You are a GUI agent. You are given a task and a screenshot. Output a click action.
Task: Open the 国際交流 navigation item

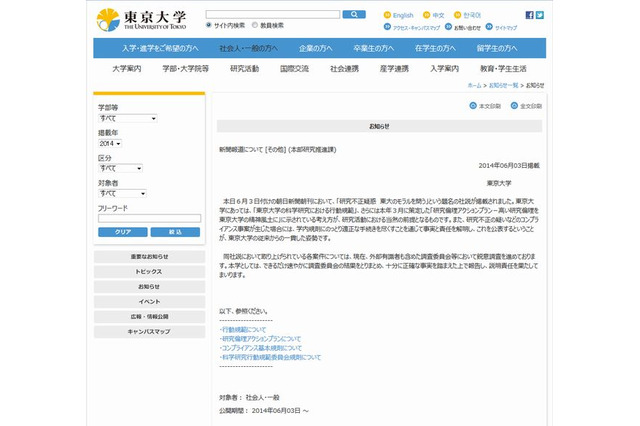(294, 69)
